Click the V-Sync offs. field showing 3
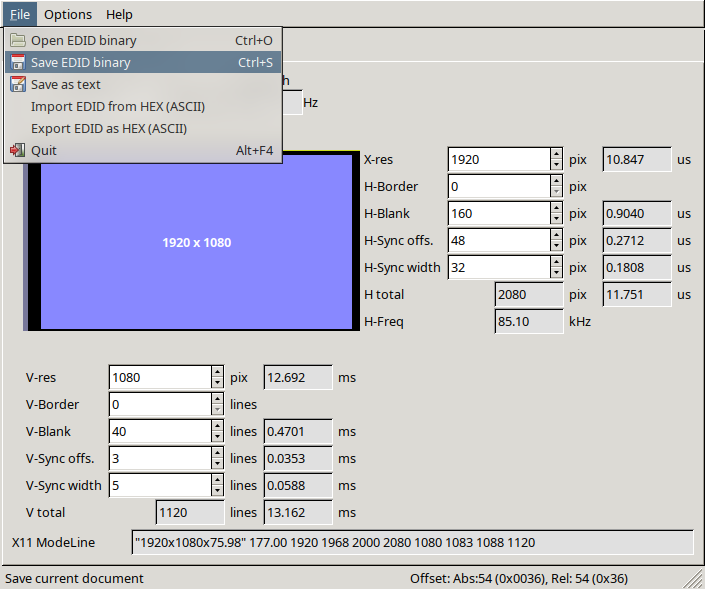The image size is (705, 589). (x=160, y=459)
